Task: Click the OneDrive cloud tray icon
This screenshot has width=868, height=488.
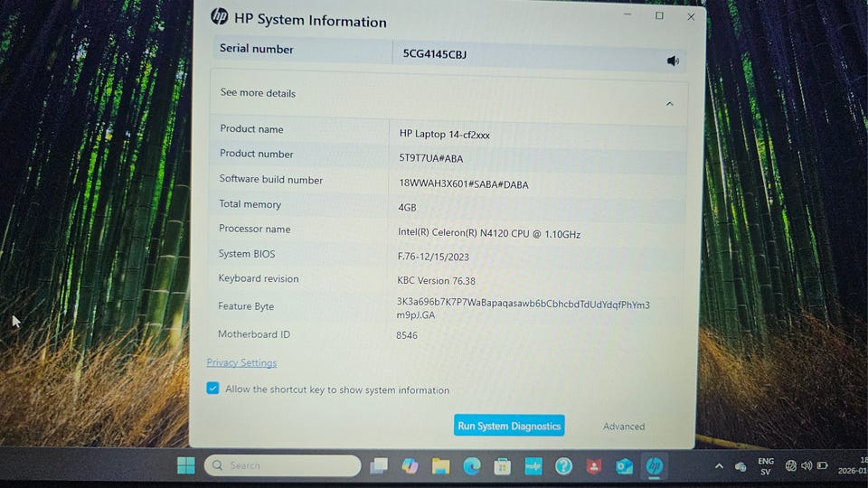Action: [x=741, y=467]
